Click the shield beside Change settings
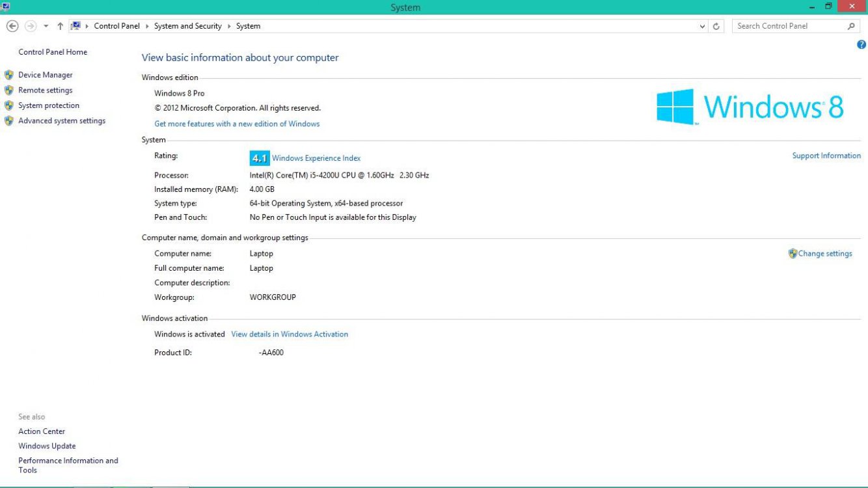868x488 pixels. point(793,253)
